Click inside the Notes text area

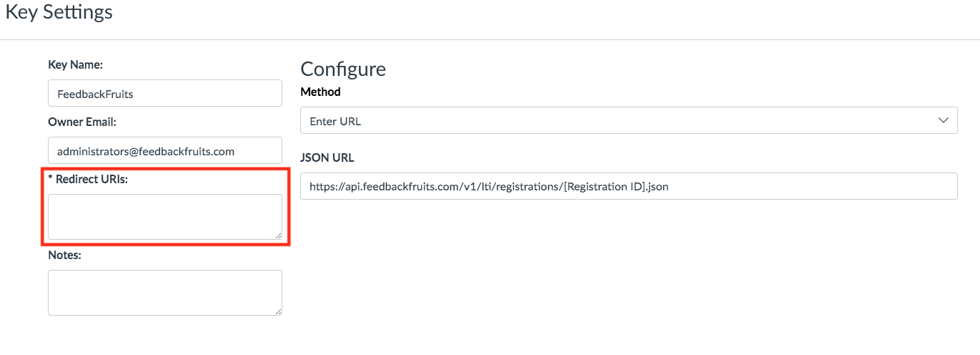[164, 292]
